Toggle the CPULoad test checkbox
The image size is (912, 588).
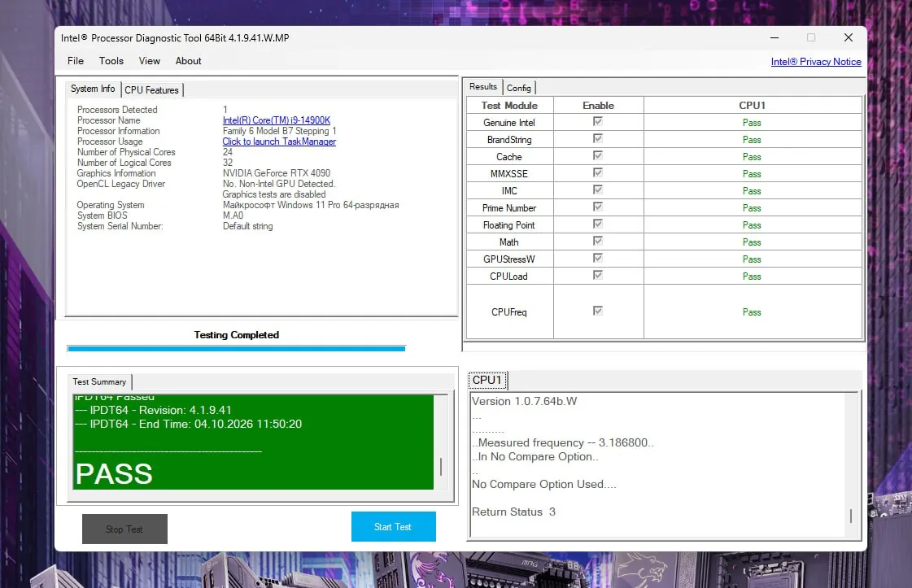tap(597, 275)
